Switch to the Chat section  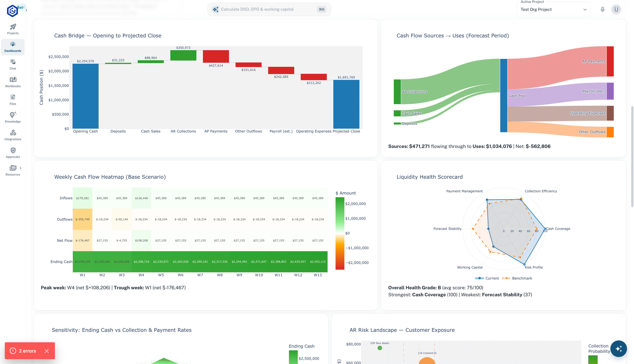click(x=13, y=64)
